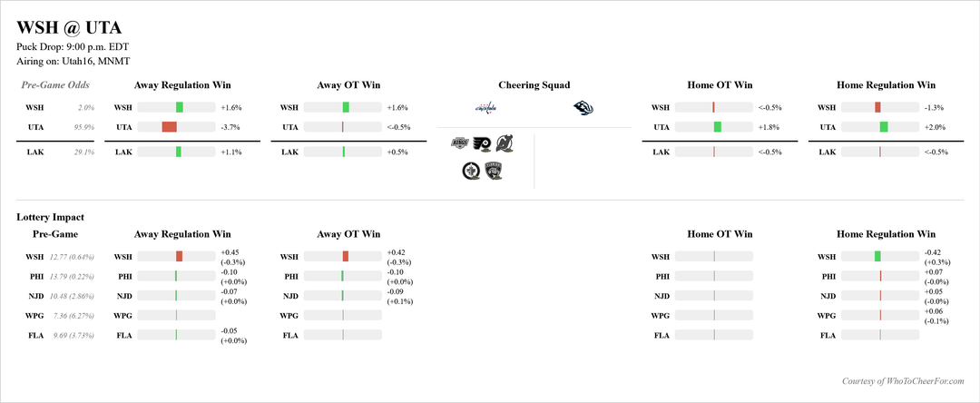The height and width of the screenshot is (403, 980).
Task: Click the Lottery Impact section heading
Action: click(x=50, y=218)
